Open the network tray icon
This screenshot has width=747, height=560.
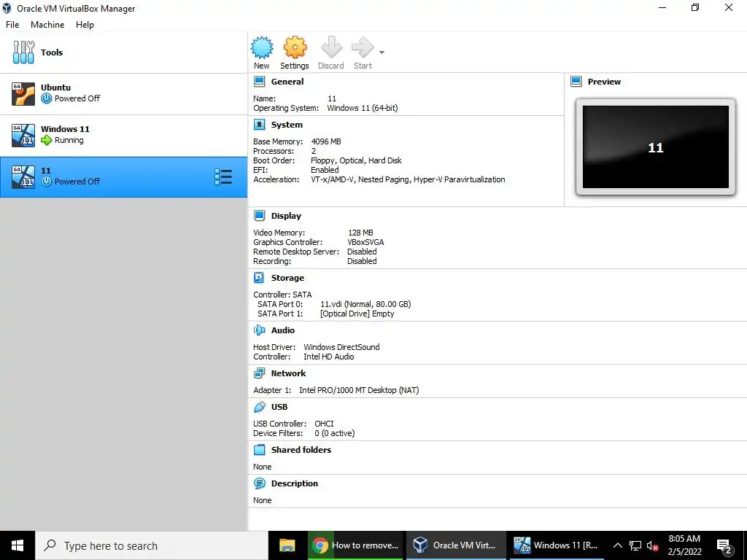(x=635, y=545)
